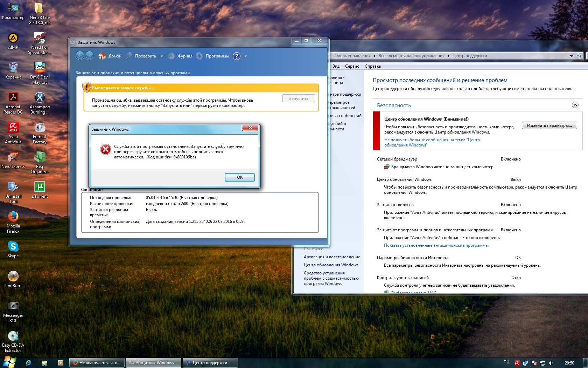Click the Панель управления breadcrumb
Image resolution: width=588 pixels, height=368 pixels.
[351, 56]
